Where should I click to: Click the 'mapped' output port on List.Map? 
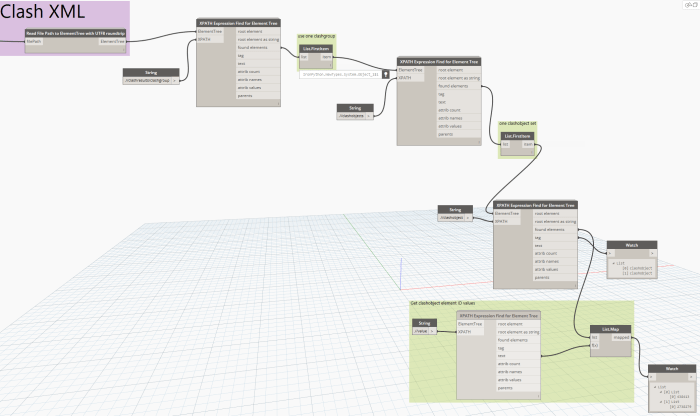pyautogui.click(x=621, y=337)
